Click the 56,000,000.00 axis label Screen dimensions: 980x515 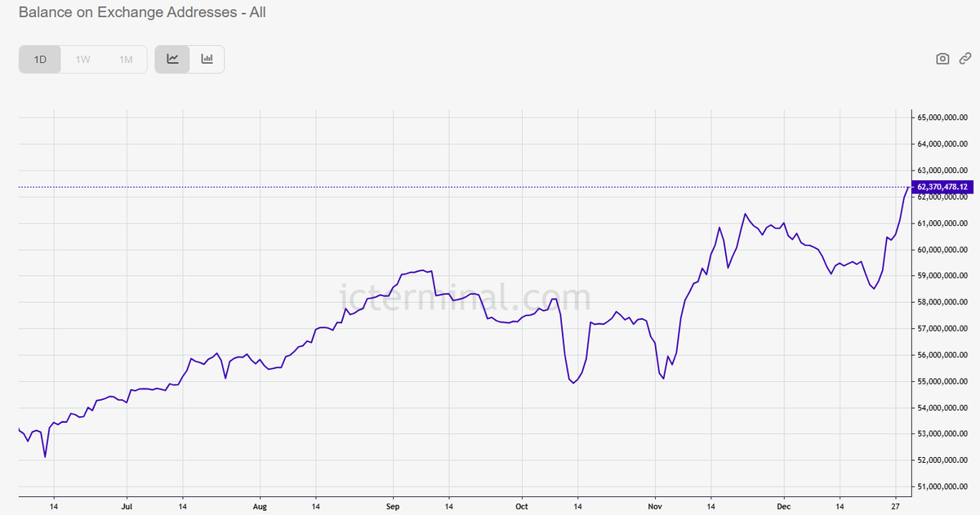pos(942,355)
